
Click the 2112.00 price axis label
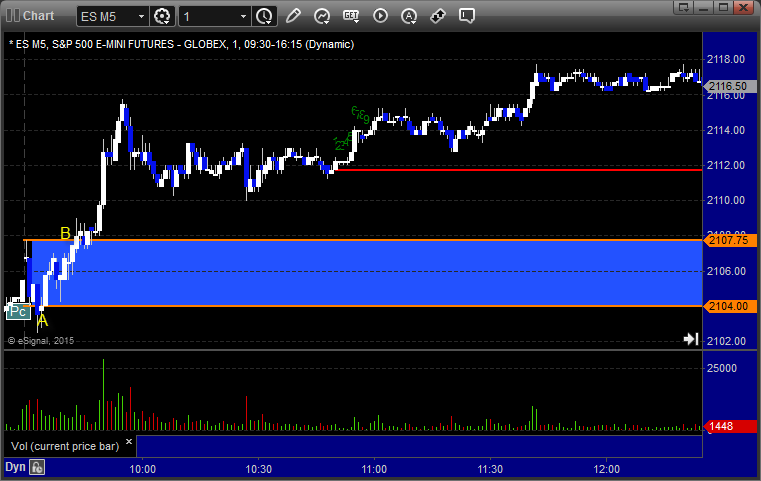[x=726, y=165]
